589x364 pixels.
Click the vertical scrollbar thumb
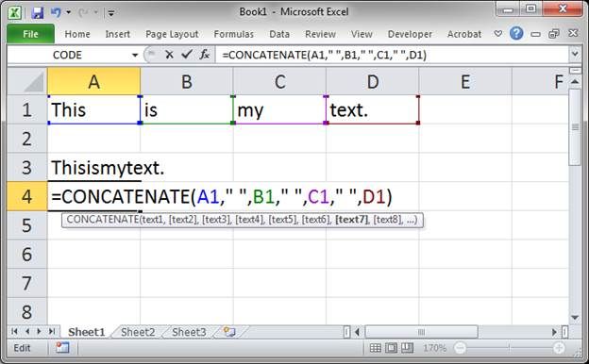(575, 127)
